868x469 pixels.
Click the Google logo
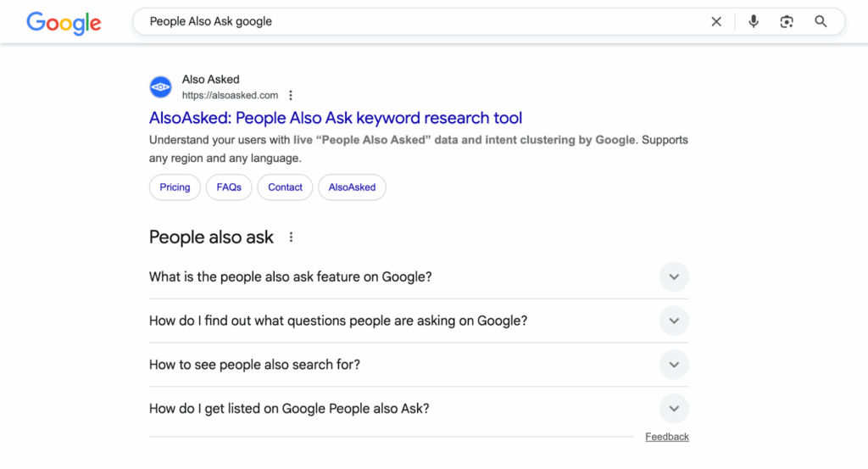click(x=64, y=22)
